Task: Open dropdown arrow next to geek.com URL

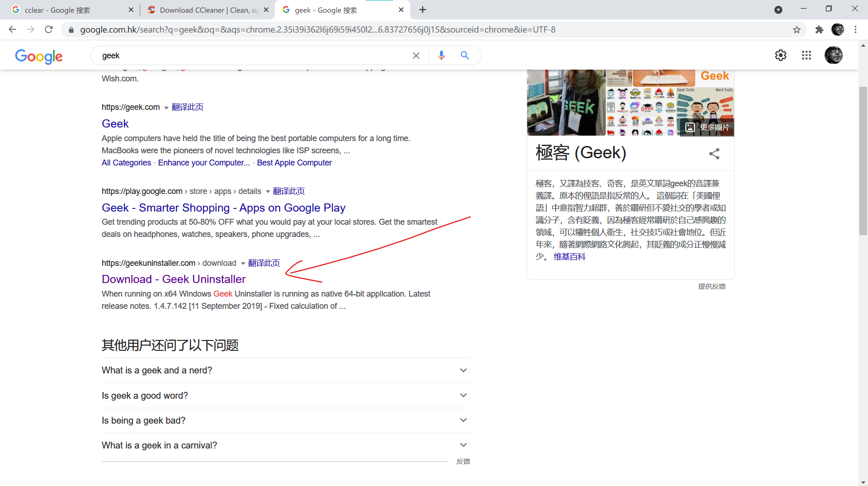Action: pyautogui.click(x=166, y=108)
